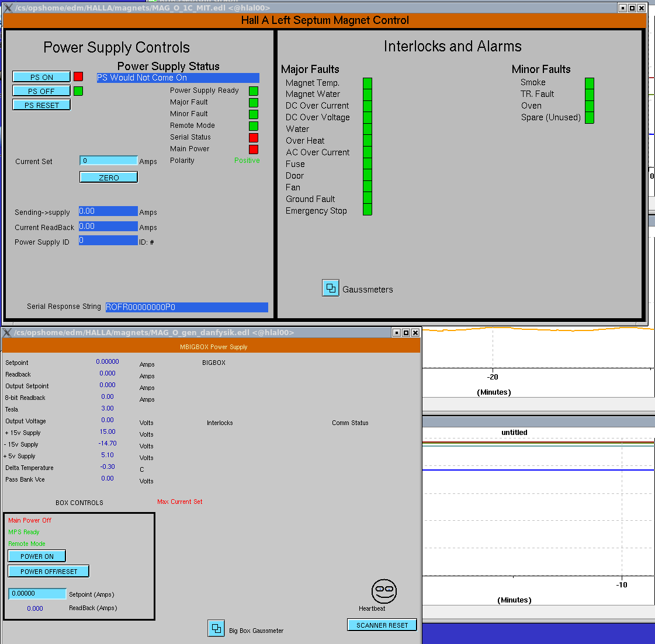Click the Serial Response String value ROFR00000000P0
The width and height of the screenshot is (655, 644).
coord(187,307)
